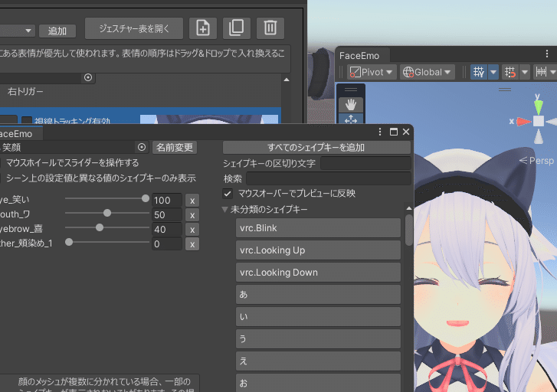Click scroll up arrow of shape key list
Viewport: 557px width, 392px height.
409,208
